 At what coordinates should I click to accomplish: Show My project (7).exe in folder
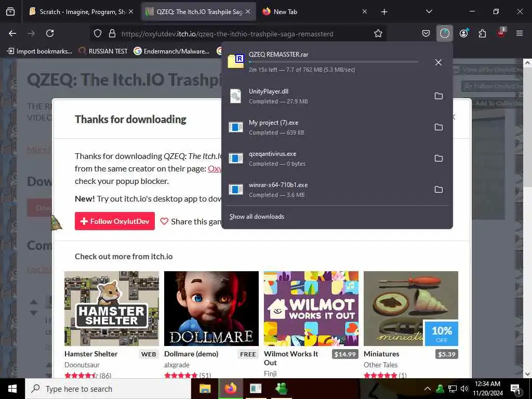[x=438, y=127]
